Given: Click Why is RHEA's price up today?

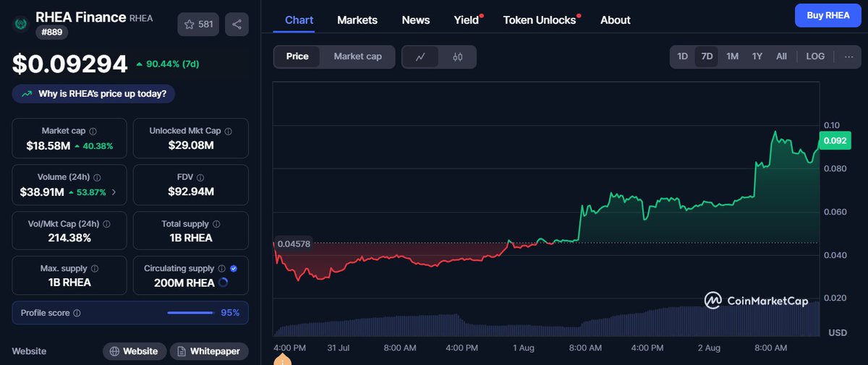Looking at the screenshot, I should tap(94, 93).
